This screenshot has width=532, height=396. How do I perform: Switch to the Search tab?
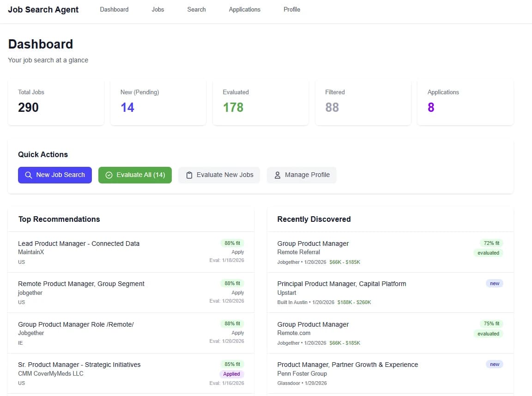click(x=196, y=9)
